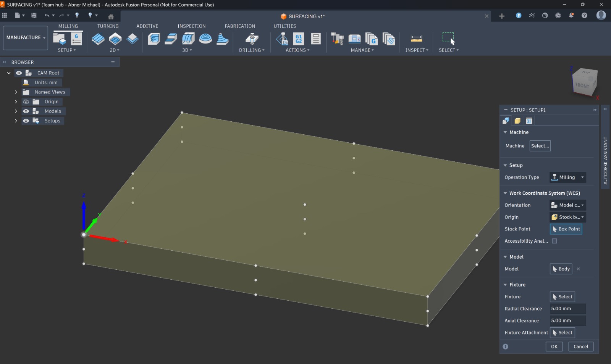Click the Fixture Attachment Select button
The width and height of the screenshot is (611, 364).
tap(563, 333)
